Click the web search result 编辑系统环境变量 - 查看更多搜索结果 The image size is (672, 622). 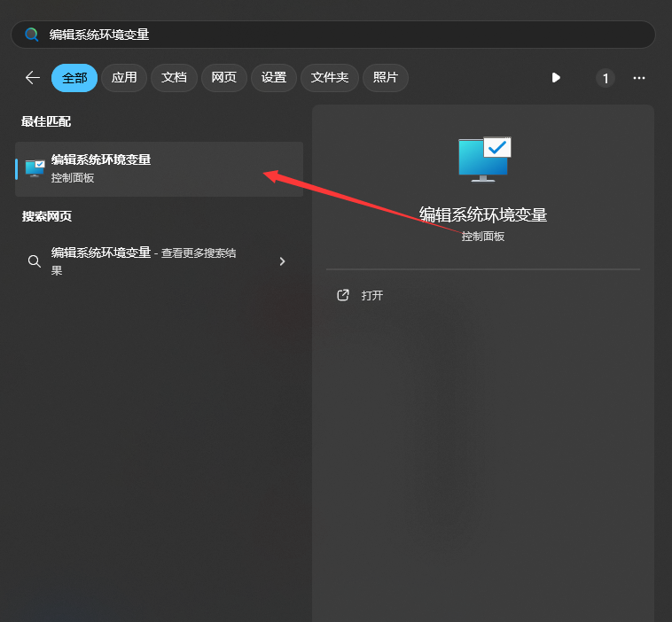click(159, 260)
